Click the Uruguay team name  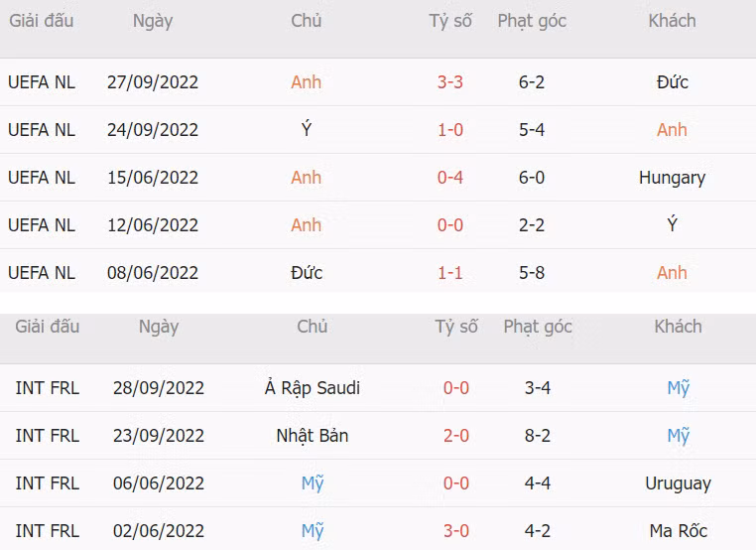click(x=678, y=483)
